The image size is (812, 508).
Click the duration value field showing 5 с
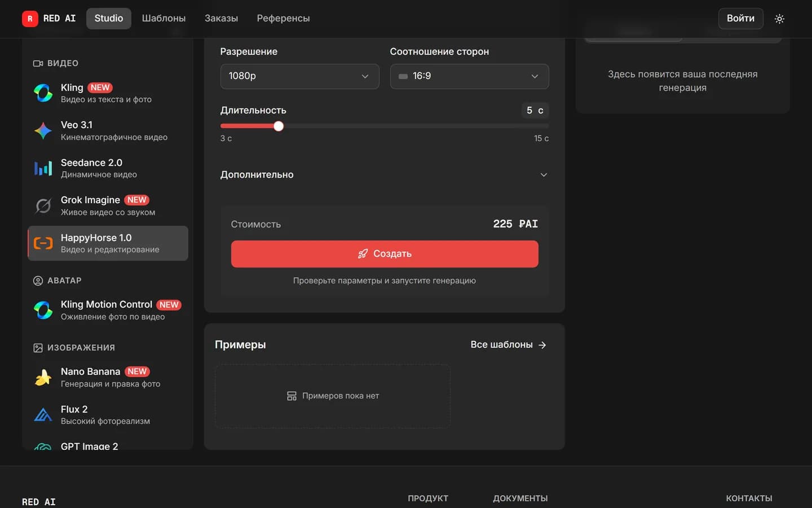coord(535,111)
